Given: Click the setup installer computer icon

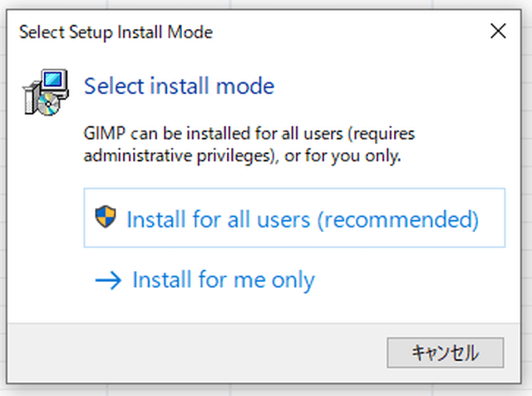Looking at the screenshot, I should (46, 92).
